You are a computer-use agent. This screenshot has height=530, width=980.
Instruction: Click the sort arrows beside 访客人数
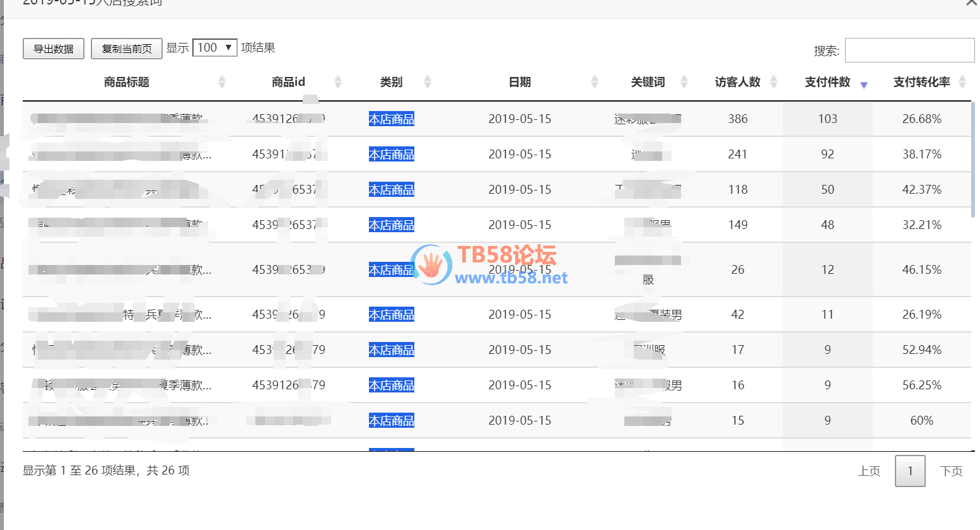pyautogui.click(x=773, y=82)
